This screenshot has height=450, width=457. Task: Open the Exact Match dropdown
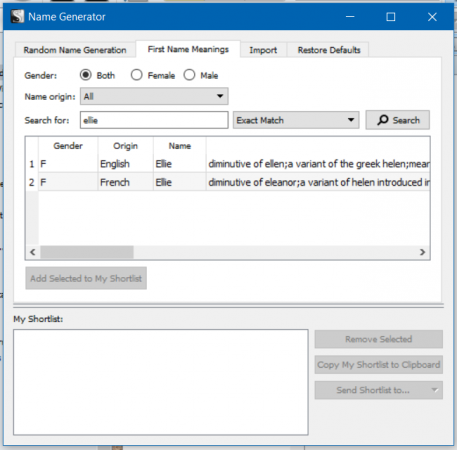[296, 120]
